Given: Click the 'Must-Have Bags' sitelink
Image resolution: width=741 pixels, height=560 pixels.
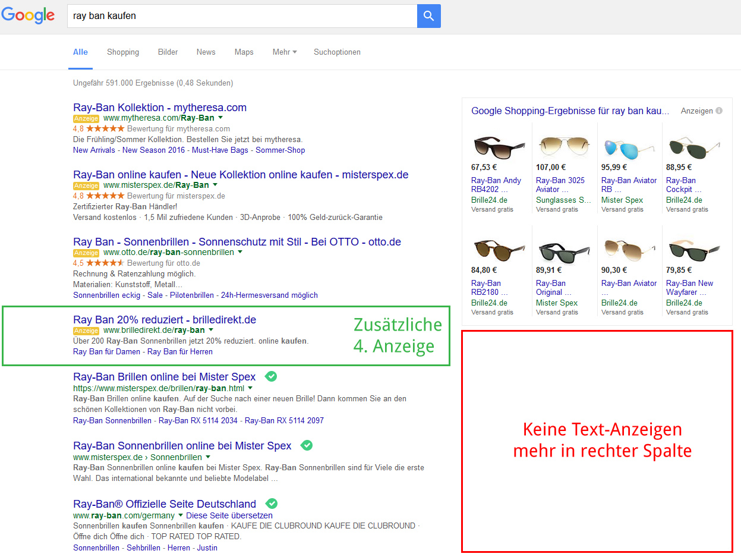Looking at the screenshot, I should [x=220, y=150].
